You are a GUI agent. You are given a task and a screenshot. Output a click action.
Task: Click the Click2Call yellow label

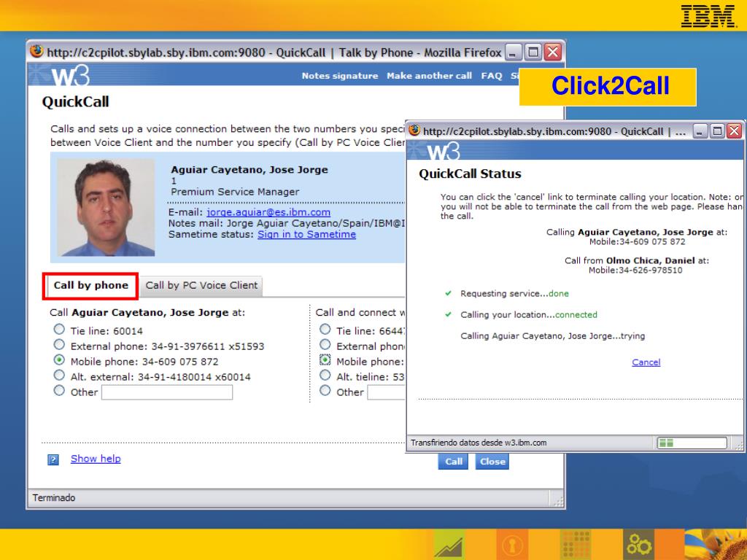608,87
